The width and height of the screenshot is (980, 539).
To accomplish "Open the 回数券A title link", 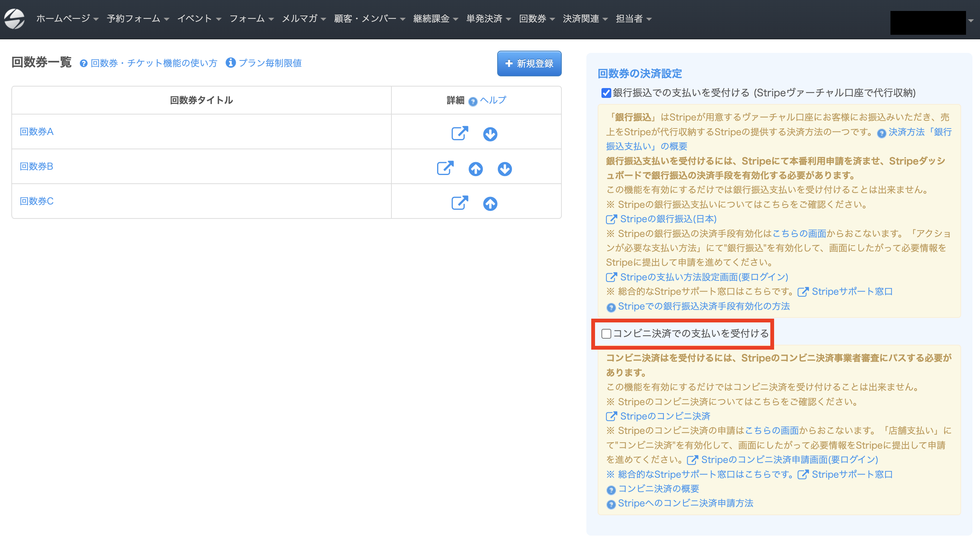I will pos(37,132).
